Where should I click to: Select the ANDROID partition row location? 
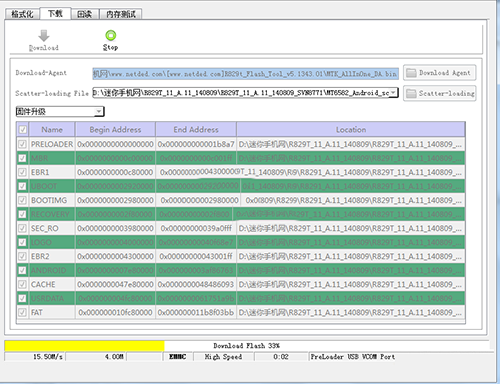351,270
